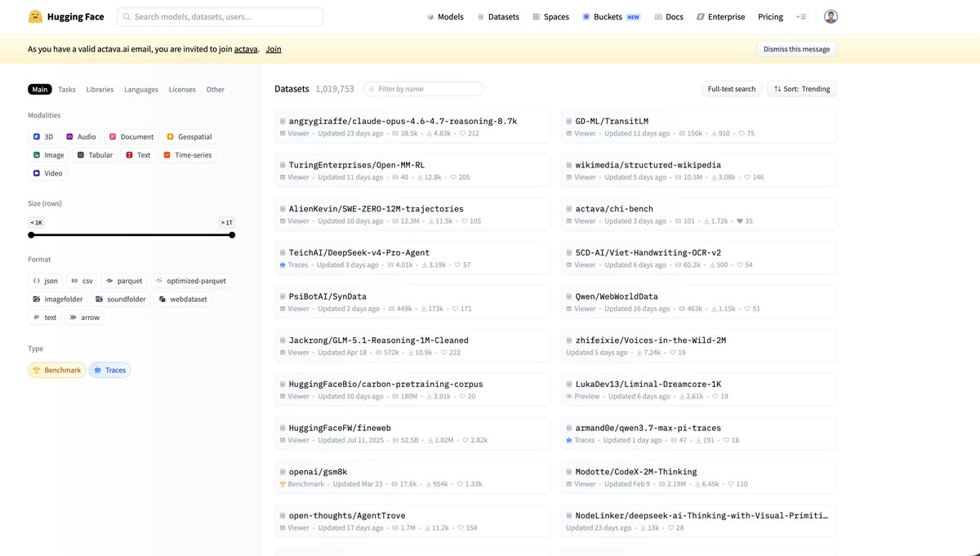The image size is (980, 556).
Task: Click rows icon on wikimedia/structured-wikipedia
Action: click(x=679, y=177)
